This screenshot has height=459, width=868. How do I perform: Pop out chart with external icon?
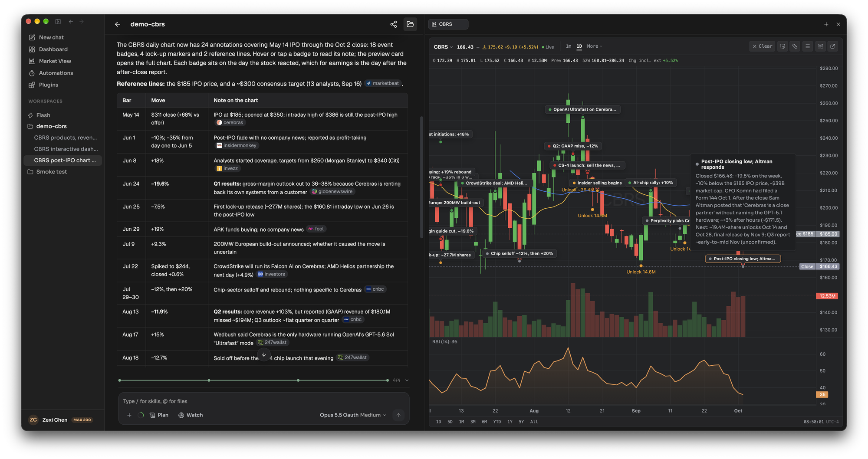click(832, 46)
